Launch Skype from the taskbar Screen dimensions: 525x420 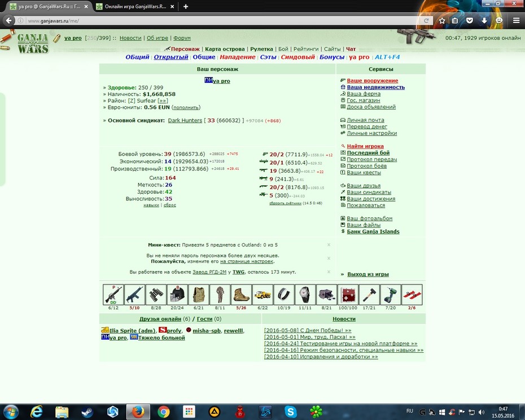pyautogui.click(x=290, y=412)
